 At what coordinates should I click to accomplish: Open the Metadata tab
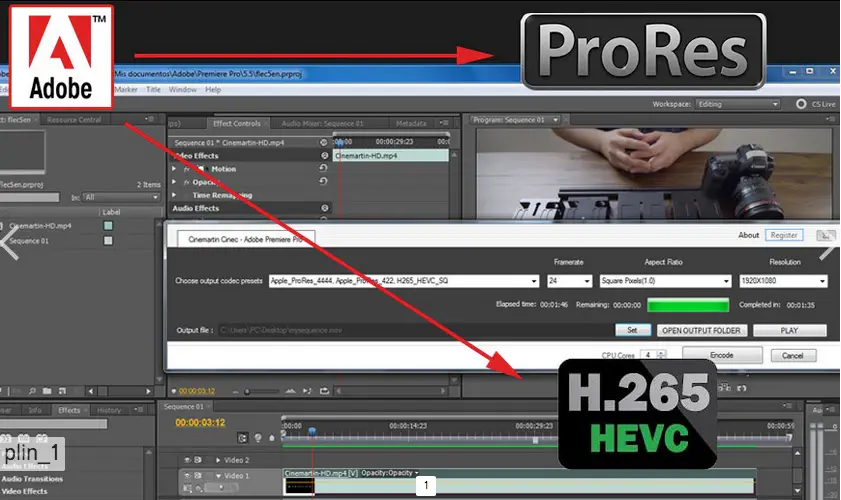click(x=411, y=123)
